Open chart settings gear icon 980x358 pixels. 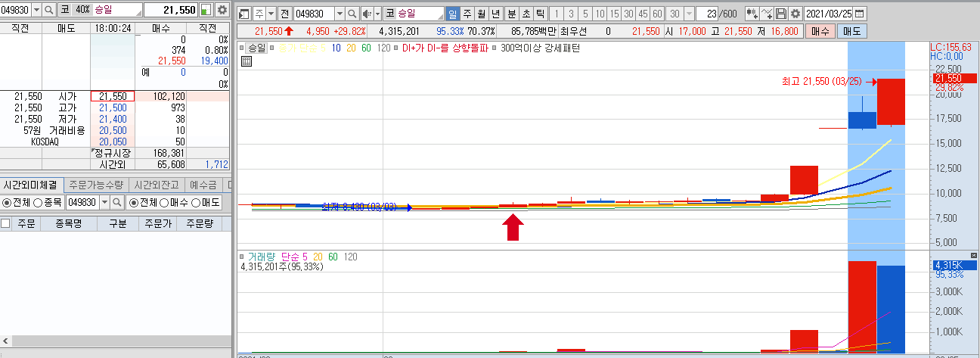[795, 14]
